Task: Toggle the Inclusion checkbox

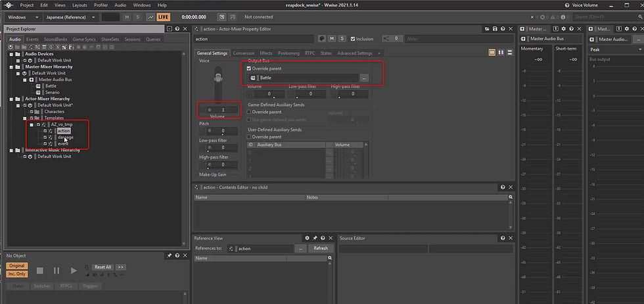Action: pos(353,39)
